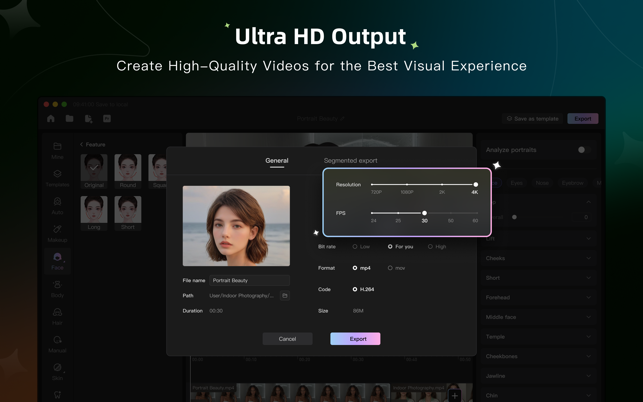Click the document icon next to the folder icon
Screen dimensions: 643x402
[88, 119]
